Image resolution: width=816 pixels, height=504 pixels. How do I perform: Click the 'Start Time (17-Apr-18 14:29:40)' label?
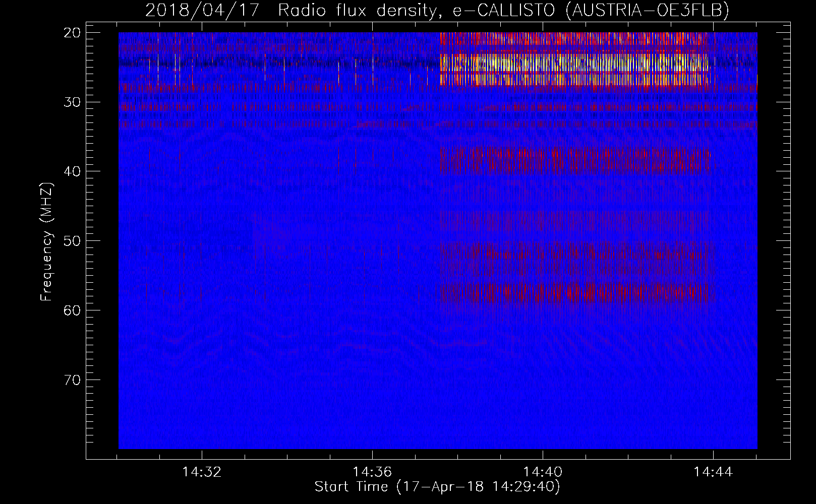(x=437, y=487)
